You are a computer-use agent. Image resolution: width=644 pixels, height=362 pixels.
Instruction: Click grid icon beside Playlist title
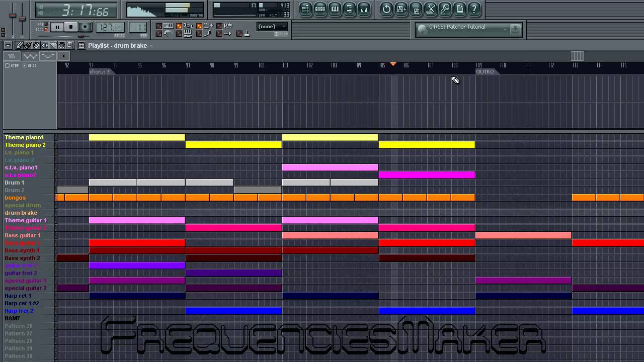(81, 45)
